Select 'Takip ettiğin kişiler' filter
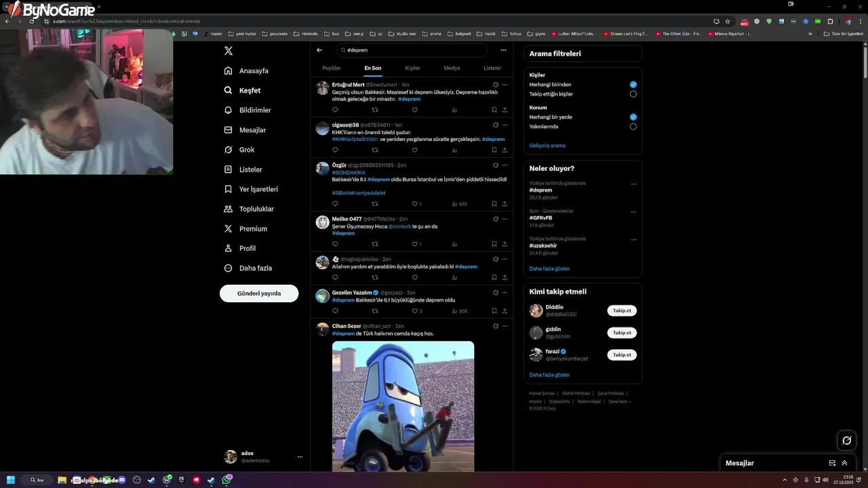 click(x=633, y=94)
